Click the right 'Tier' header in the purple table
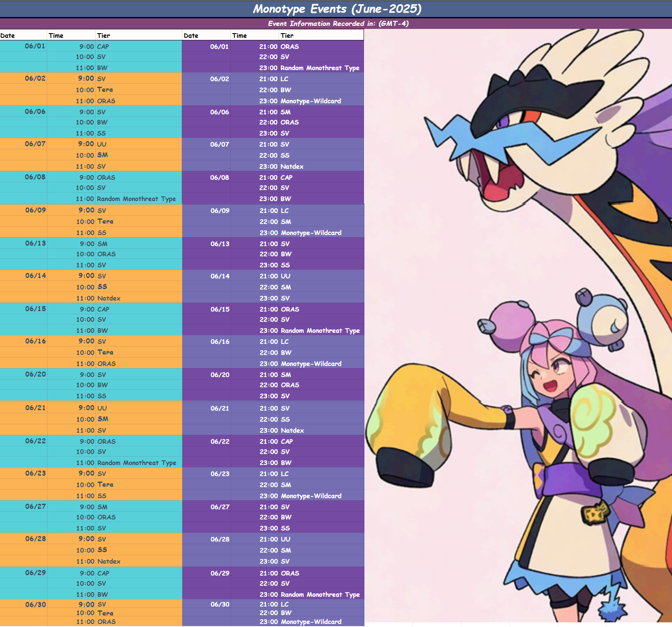The width and height of the screenshot is (672, 627). click(287, 36)
